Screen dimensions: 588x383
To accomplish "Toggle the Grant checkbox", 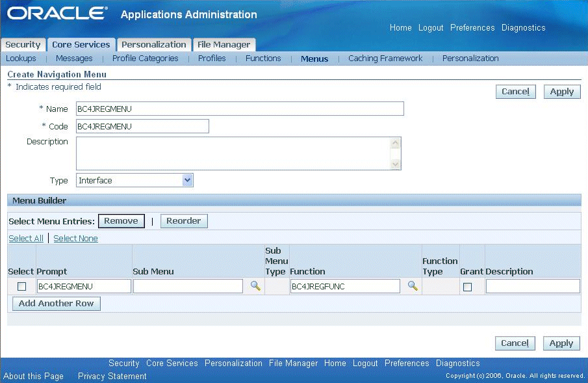I will pyautogui.click(x=467, y=287).
